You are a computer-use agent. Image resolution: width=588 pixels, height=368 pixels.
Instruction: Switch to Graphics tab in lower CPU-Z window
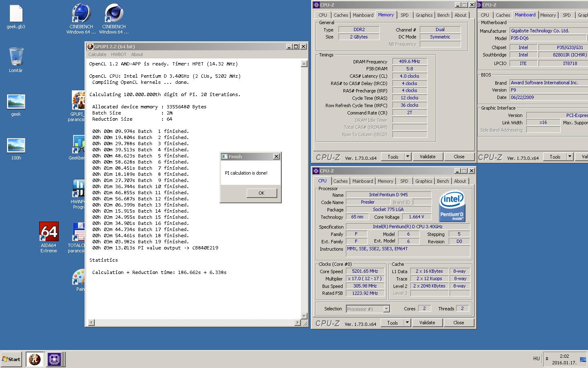[x=423, y=181]
